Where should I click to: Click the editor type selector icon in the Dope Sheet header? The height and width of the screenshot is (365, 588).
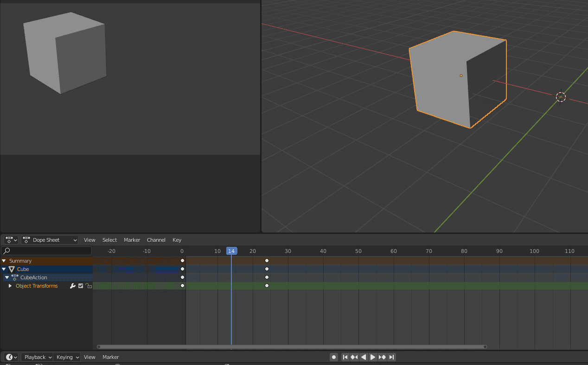point(8,239)
